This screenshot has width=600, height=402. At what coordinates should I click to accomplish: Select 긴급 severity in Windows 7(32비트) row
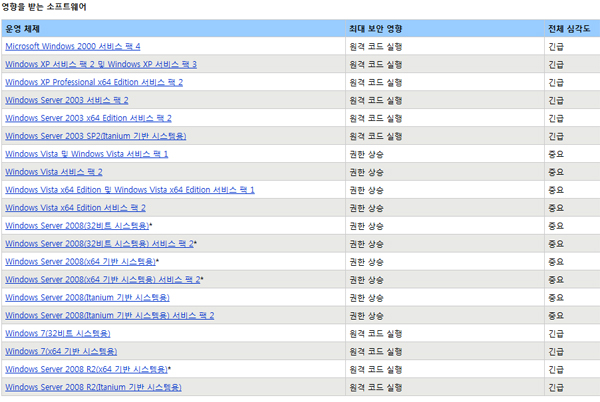tap(556, 334)
